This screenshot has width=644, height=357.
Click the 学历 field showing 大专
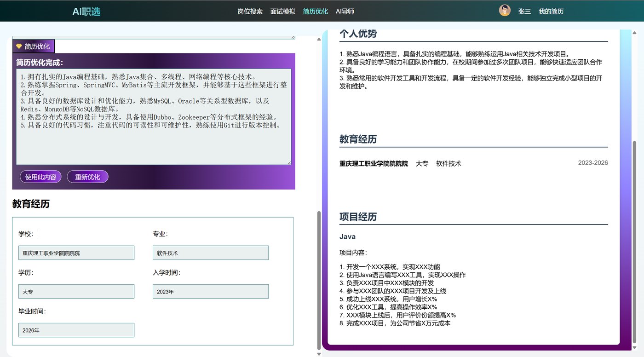tap(76, 291)
